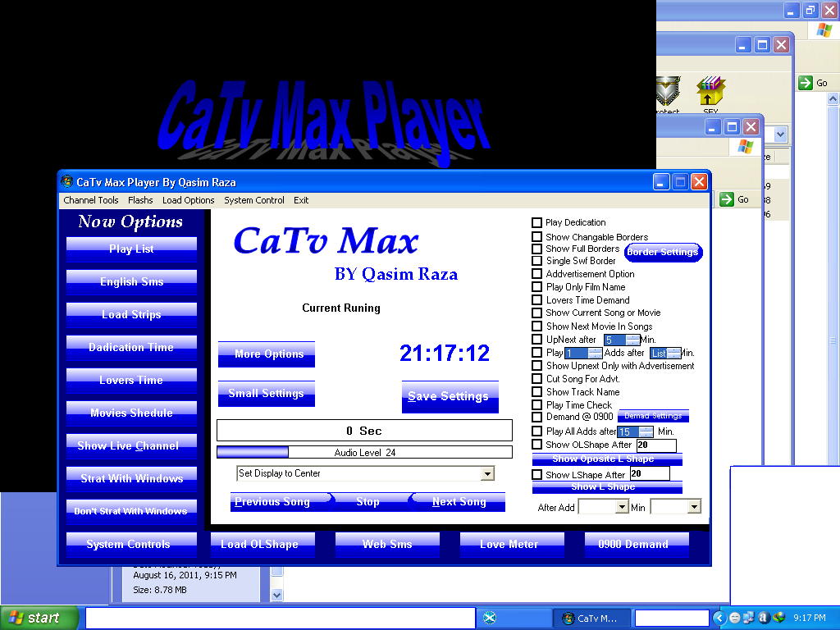Enable Lovers Time Demand checkbox

536,300
